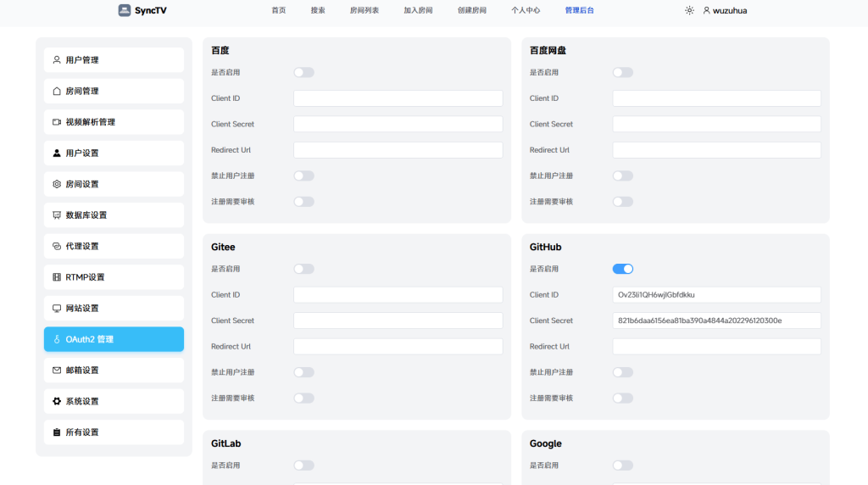Click the 百度 Client ID field

pos(398,98)
